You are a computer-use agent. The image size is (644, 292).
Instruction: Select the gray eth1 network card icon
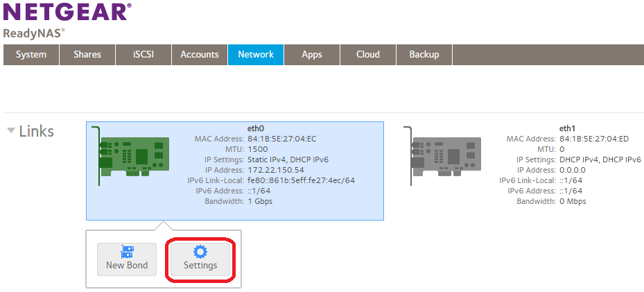point(442,156)
